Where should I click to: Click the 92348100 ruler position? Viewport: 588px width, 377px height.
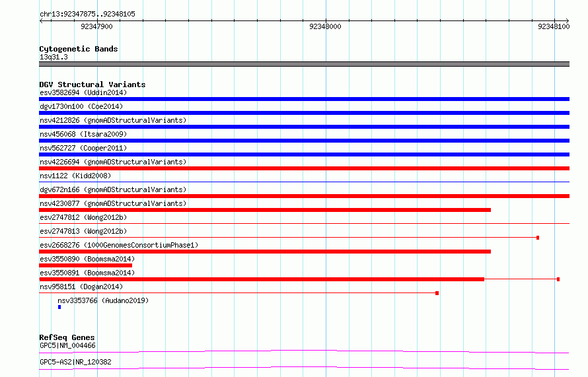pos(554,26)
